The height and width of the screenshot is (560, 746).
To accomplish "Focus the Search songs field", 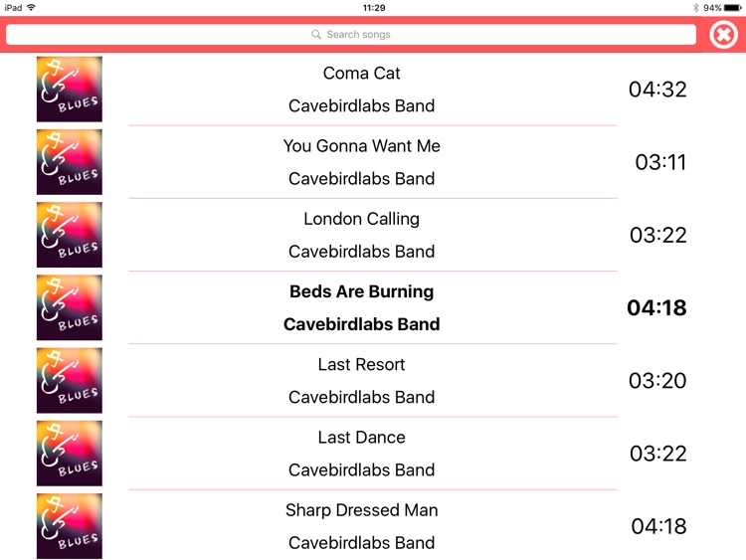I will point(351,34).
